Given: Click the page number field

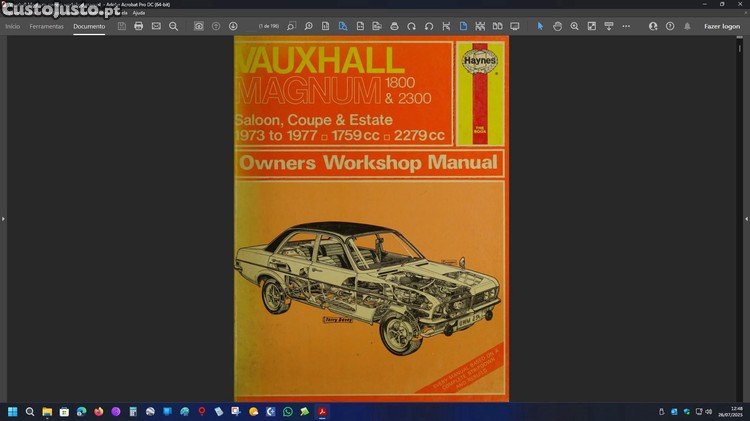Looking at the screenshot, I should (x=269, y=26).
